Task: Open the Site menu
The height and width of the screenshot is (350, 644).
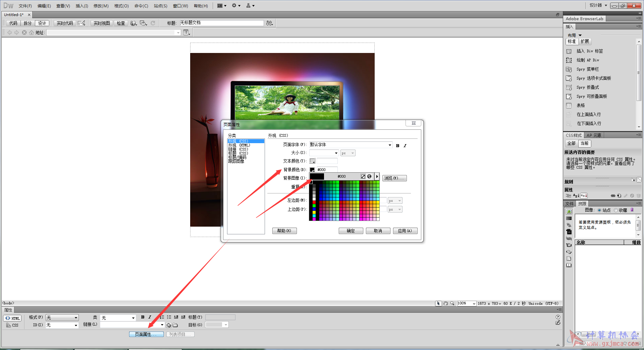Action: point(160,6)
